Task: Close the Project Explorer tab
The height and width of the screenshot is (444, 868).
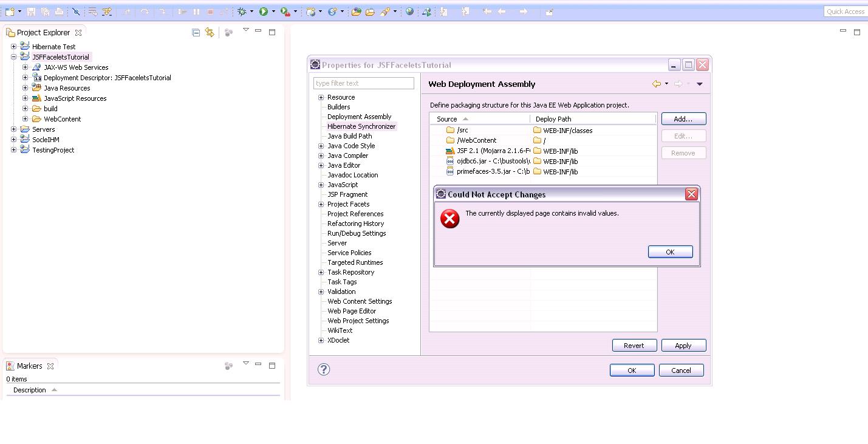Action: 78,33
